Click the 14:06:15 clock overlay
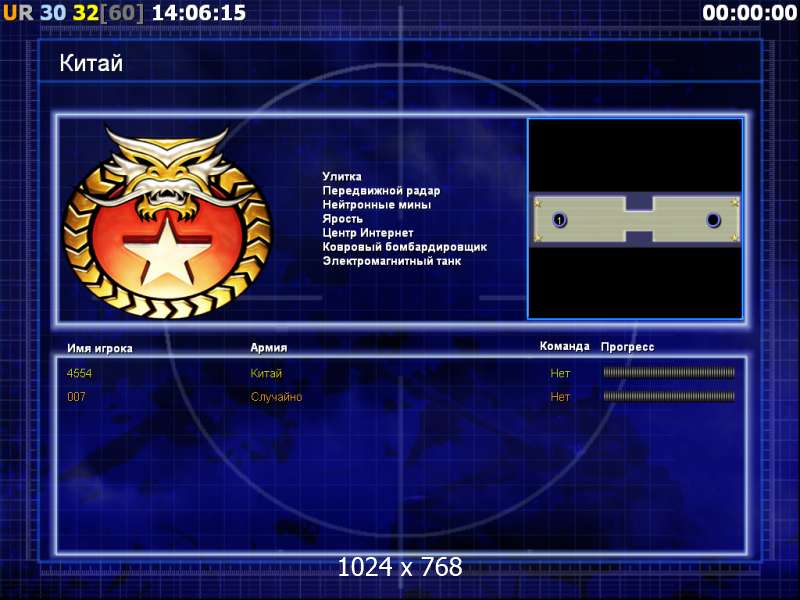The image size is (800, 600). pyautogui.click(x=199, y=13)
